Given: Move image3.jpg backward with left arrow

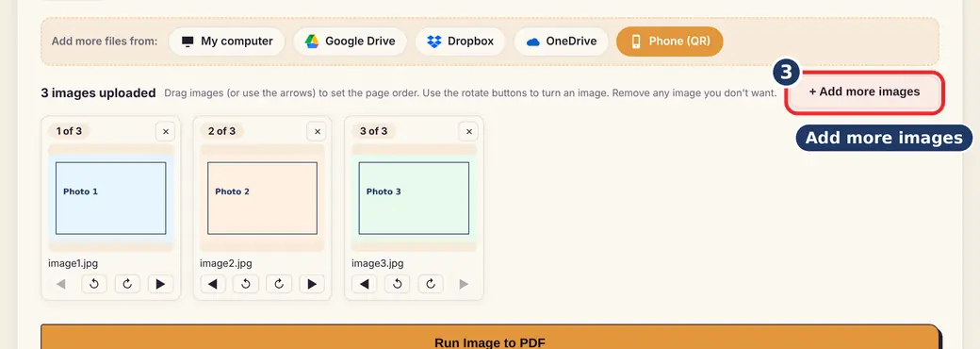Looking at the screenshot, I should click(x=365, y=284).
